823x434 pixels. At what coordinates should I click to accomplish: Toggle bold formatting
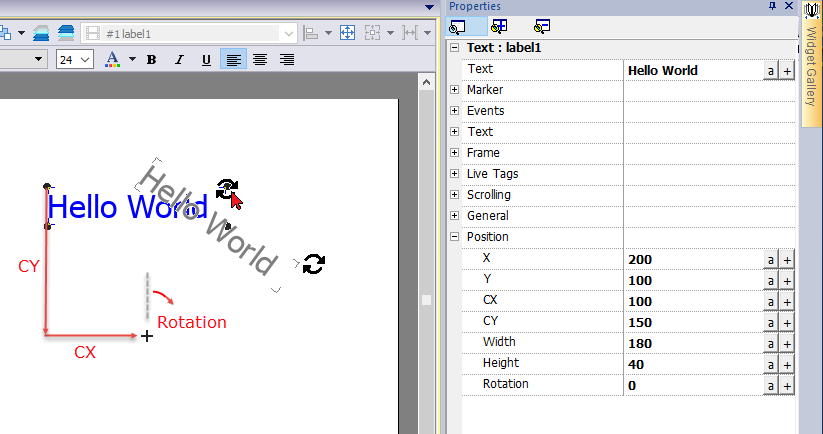coord(152,60)
